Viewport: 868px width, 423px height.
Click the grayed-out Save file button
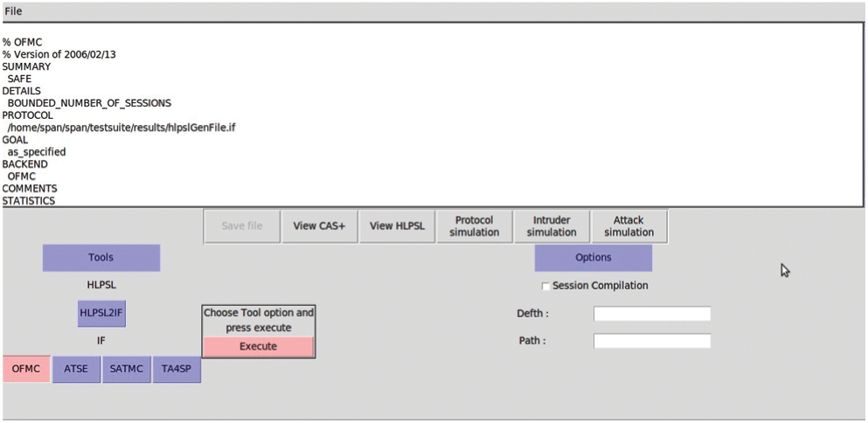[x=242, y=226]
